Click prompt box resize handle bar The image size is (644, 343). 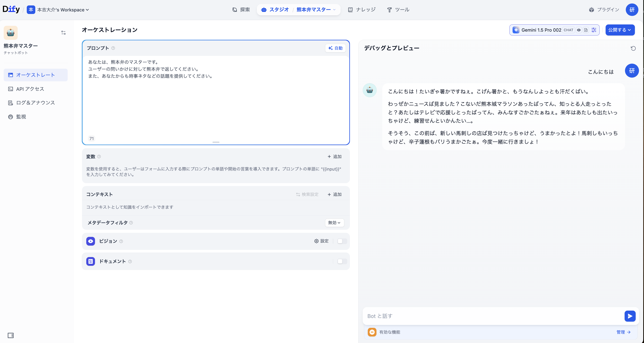point(216,142)
